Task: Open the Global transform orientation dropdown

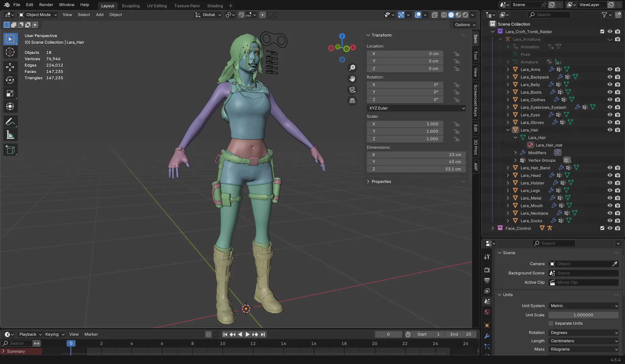Action: 208,15
